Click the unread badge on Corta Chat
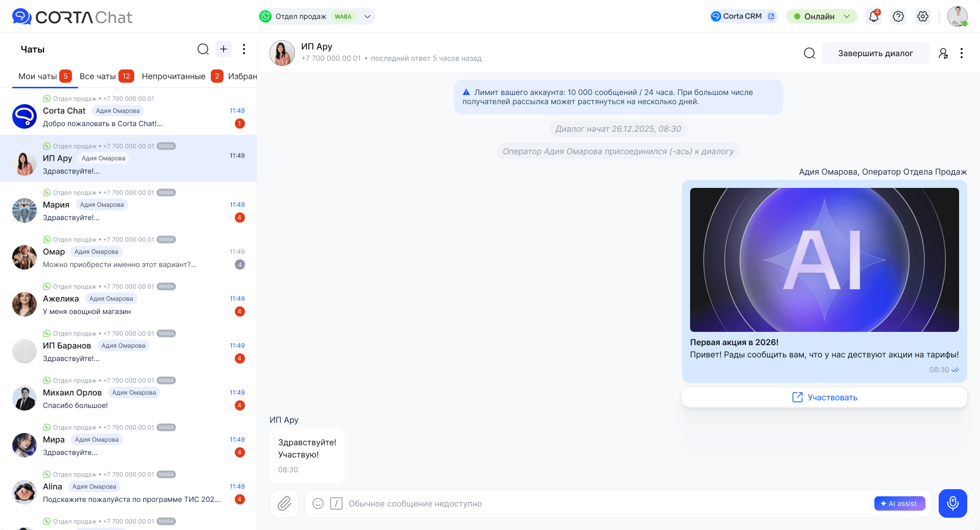Image resolution: width=980 pixels, height=530 pixels. coord(240,124)
